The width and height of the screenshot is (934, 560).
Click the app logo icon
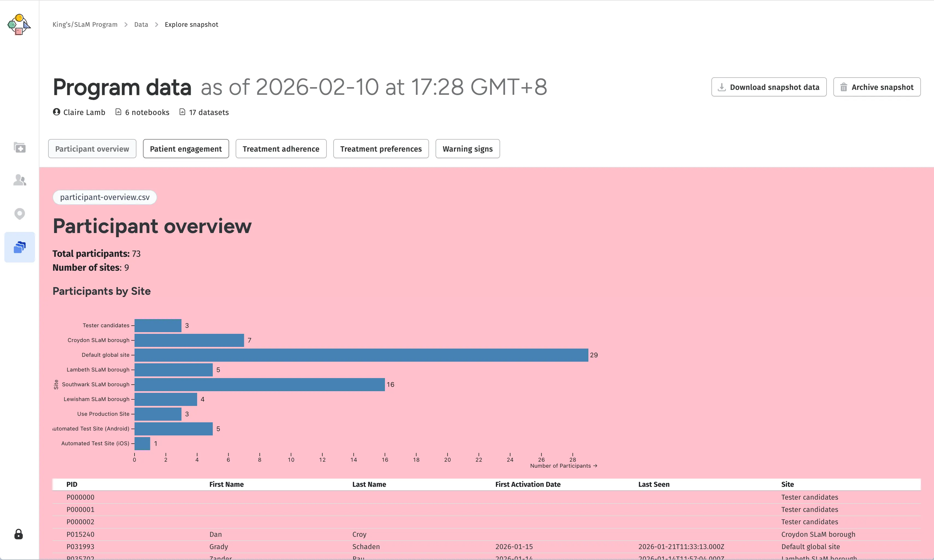point(19,25)
